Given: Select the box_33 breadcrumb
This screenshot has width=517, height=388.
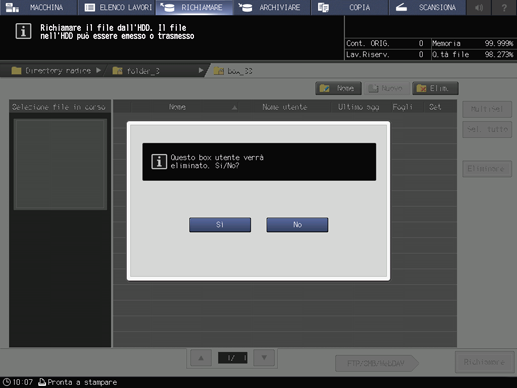Looking at the screenshot, I should pyautogui.click(x=240, y=71).
